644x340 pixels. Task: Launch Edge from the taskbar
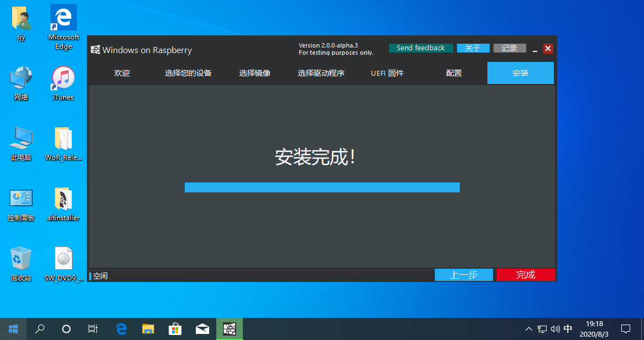(121, 329)
